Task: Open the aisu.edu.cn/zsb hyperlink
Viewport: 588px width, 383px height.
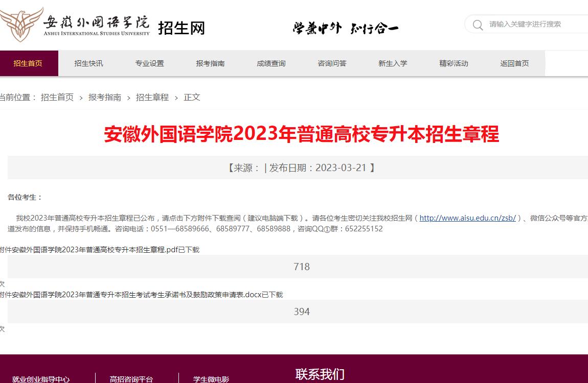Action: pos(468,218)
